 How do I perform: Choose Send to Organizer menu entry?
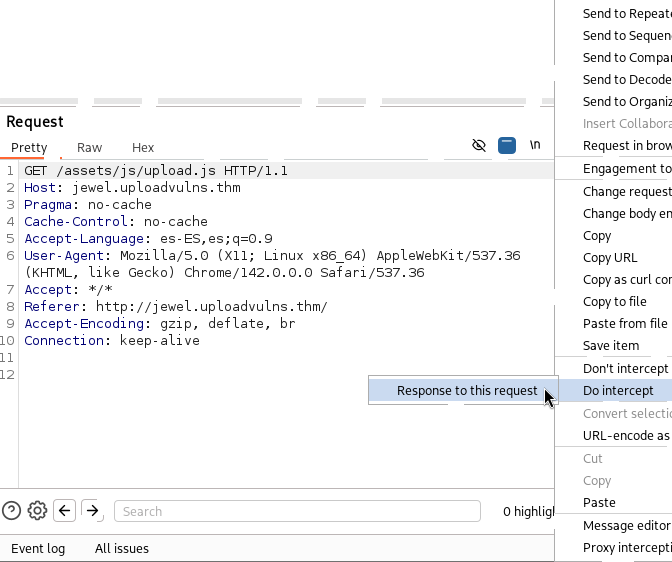pyautogui.click(x=613, y=102)
